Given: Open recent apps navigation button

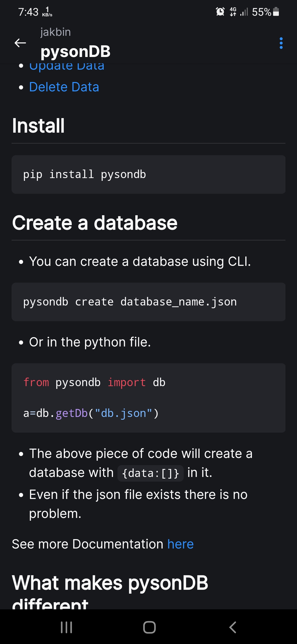Looking at the screenshot, I should click(x=66, y=627).
